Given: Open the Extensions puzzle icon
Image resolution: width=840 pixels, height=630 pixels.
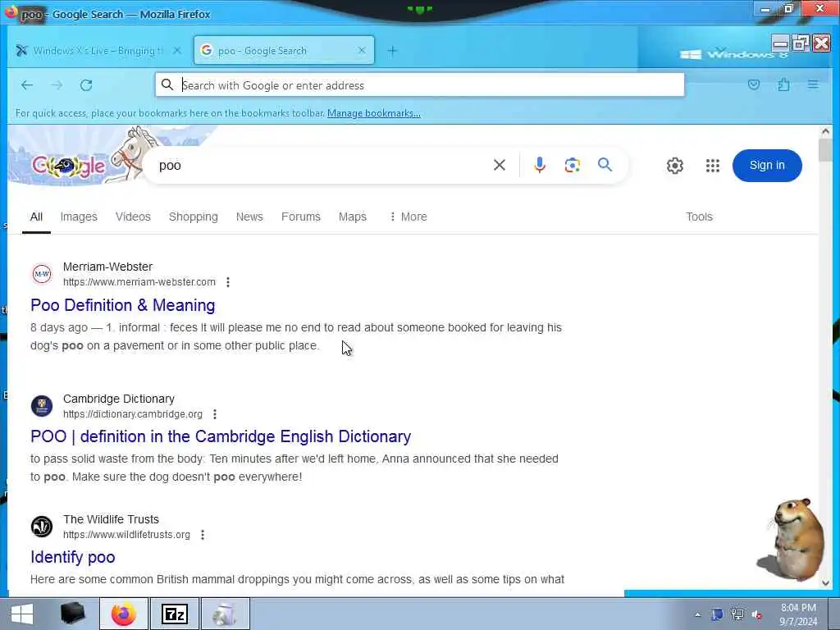Looking at the screenshot, I should [x=783, y=84].
